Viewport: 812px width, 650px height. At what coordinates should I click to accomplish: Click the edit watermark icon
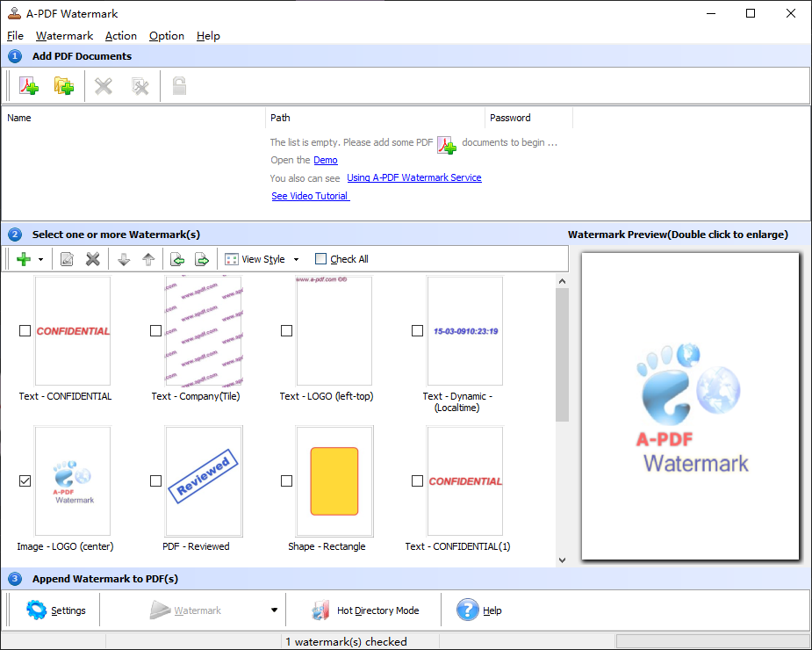[67, 259]
